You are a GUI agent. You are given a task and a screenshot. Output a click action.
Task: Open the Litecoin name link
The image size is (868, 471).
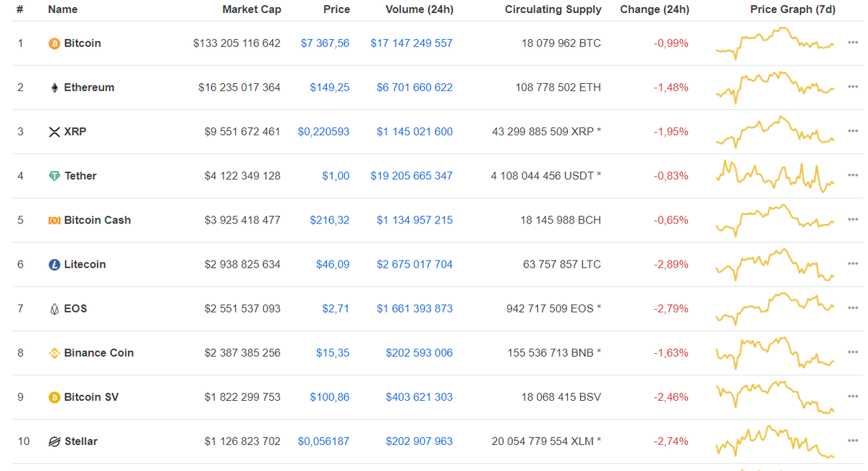85,265
